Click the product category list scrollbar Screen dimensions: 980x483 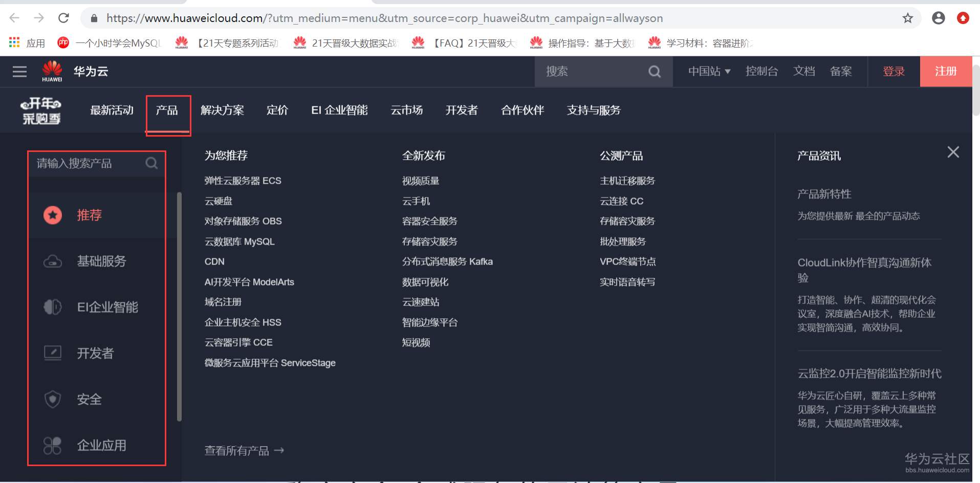tap(179, 307)
